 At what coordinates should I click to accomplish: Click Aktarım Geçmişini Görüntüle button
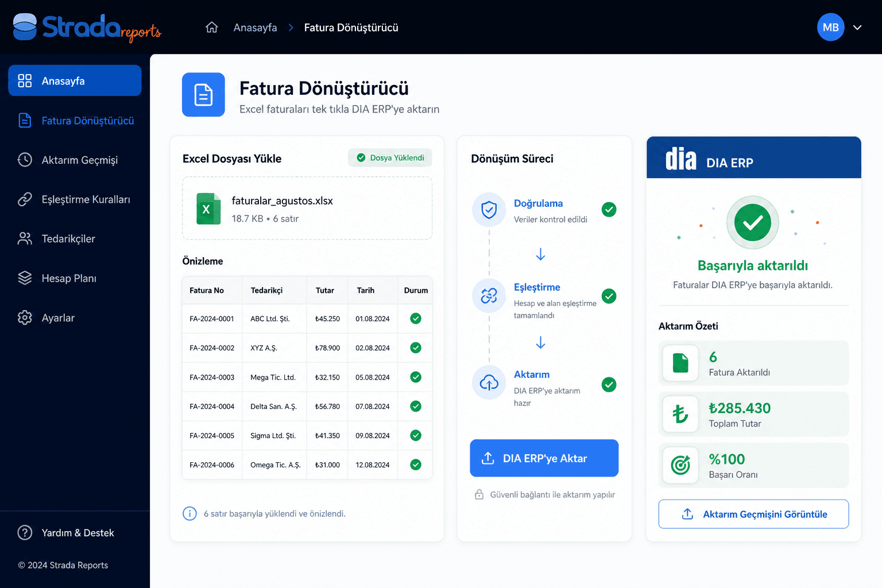pyautogui.click(x=753, y=514)
